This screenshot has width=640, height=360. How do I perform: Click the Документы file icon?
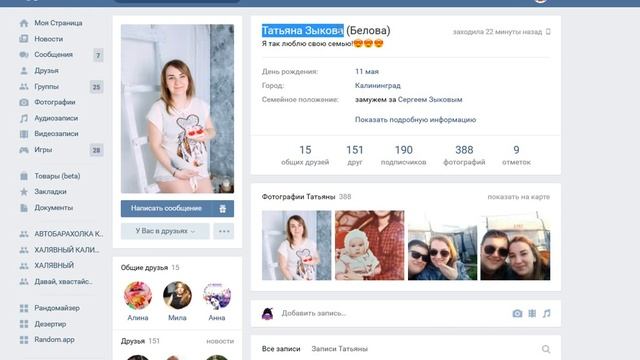[x=24, y=208]
